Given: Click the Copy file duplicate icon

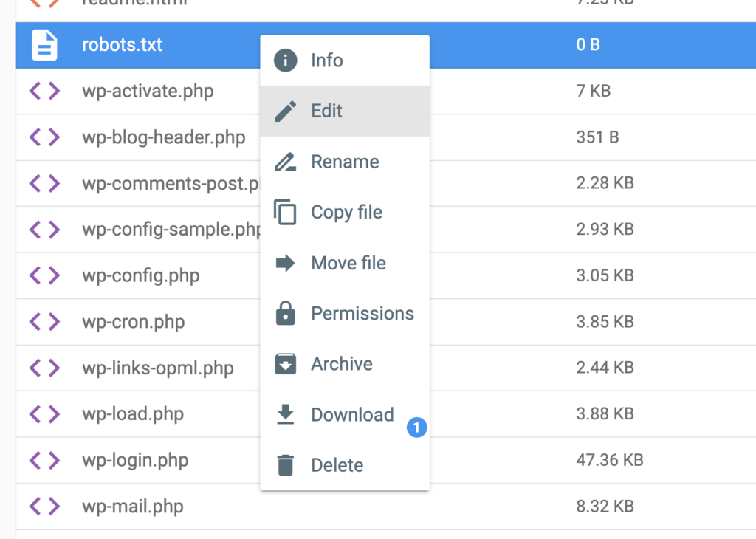Looking at the screenshot, I should 286,212.
